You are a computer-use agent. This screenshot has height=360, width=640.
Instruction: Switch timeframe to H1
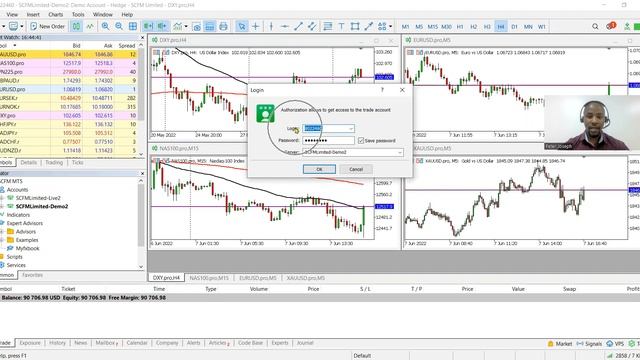click(460, 27)
